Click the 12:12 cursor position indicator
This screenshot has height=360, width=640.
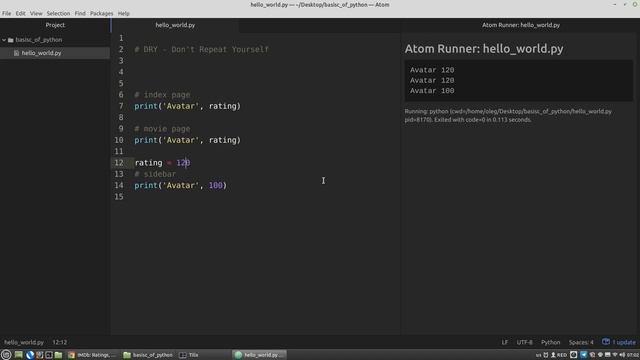coord(60,342)
